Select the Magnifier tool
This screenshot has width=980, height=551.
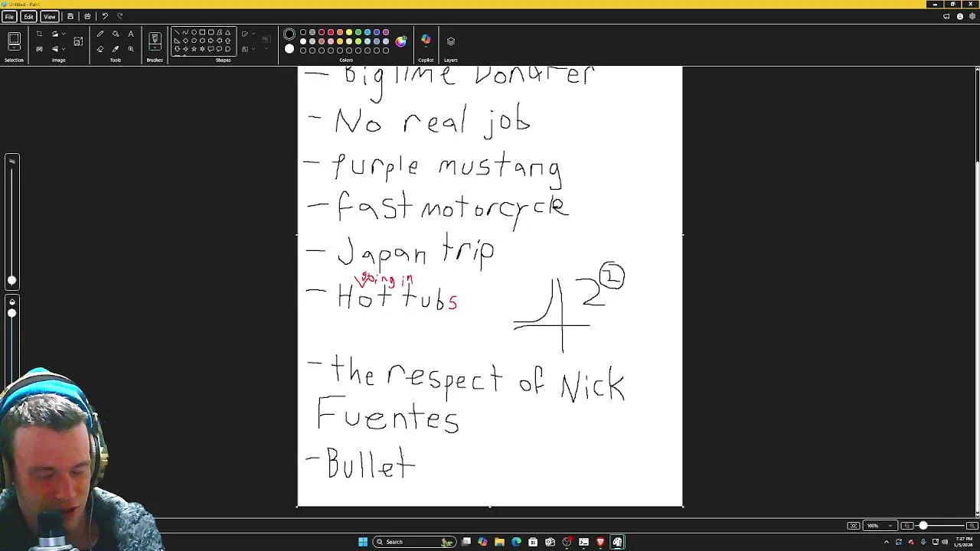point(131,49)
